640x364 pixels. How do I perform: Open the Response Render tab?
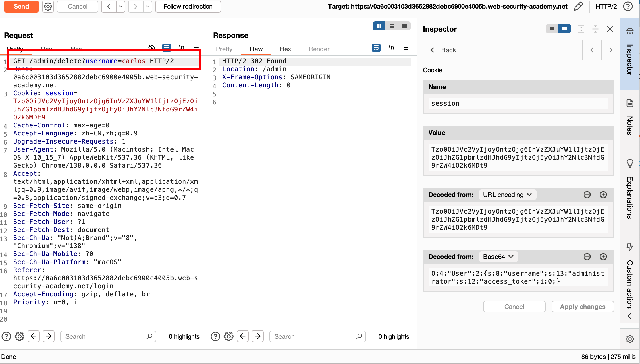point(319,49)
